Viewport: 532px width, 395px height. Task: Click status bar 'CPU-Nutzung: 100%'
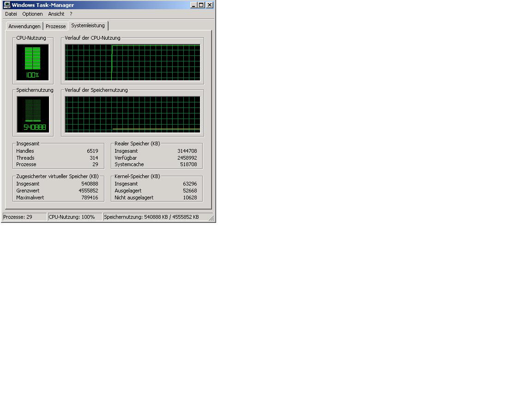point(75,217)
